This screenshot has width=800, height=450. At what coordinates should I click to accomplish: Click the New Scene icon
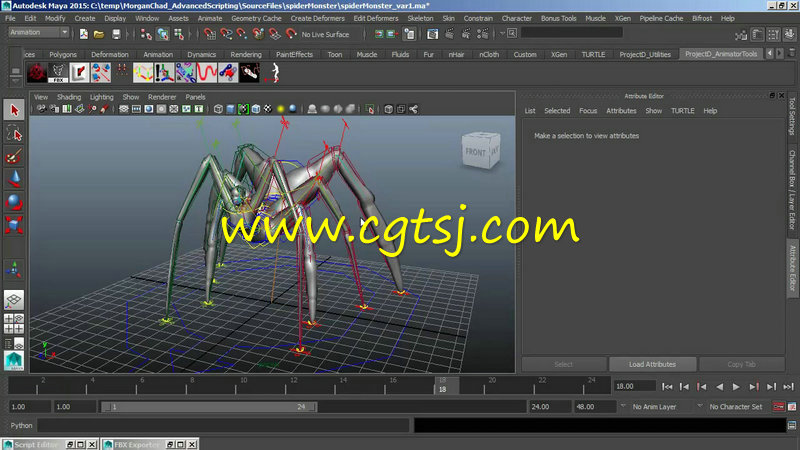coord(84,34)
